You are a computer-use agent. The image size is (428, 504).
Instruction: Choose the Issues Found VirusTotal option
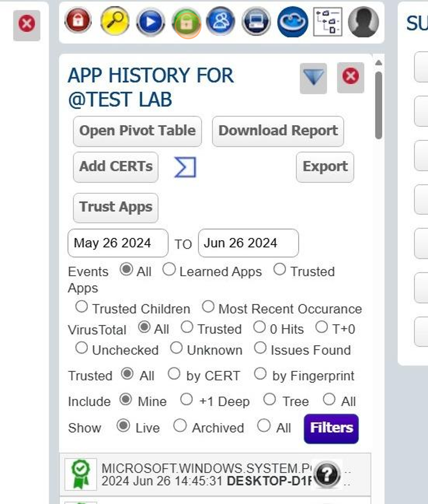(x=260, y=349)
